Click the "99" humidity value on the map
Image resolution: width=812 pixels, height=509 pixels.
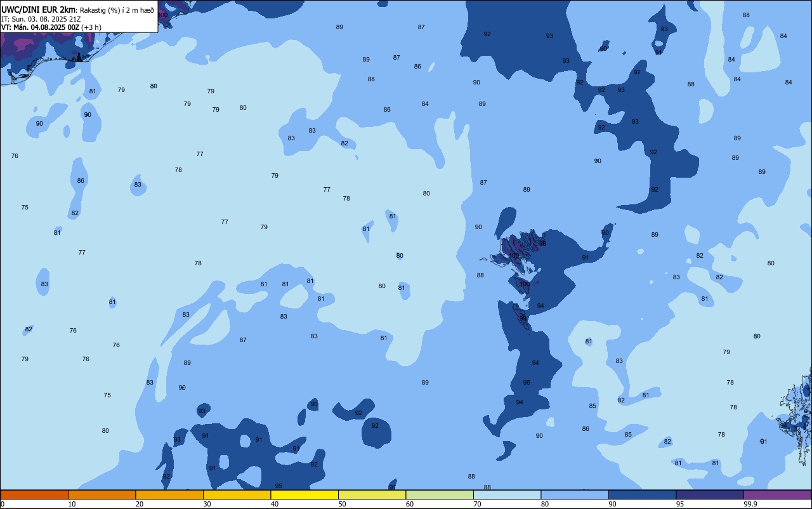click(523, 319)
